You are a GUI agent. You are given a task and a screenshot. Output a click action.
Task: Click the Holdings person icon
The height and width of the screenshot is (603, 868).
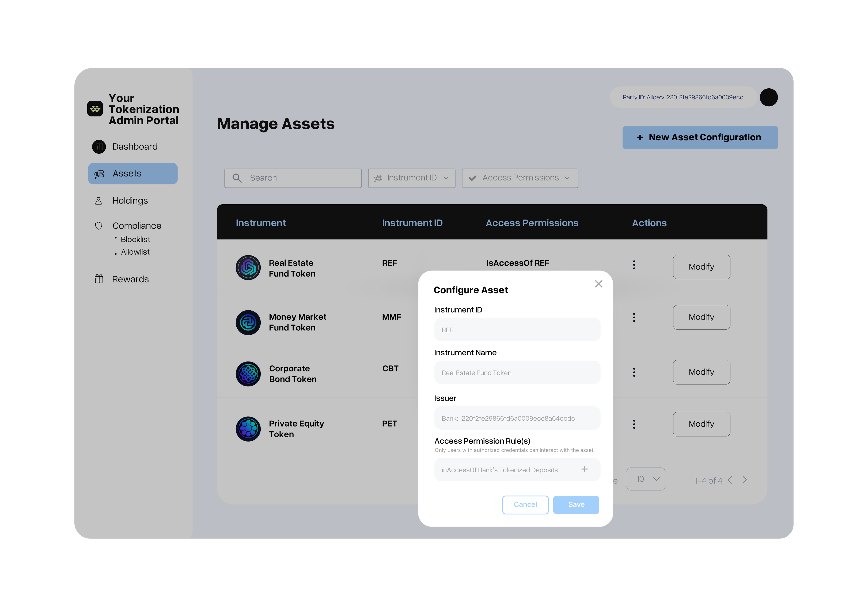(x=98, y=201)
